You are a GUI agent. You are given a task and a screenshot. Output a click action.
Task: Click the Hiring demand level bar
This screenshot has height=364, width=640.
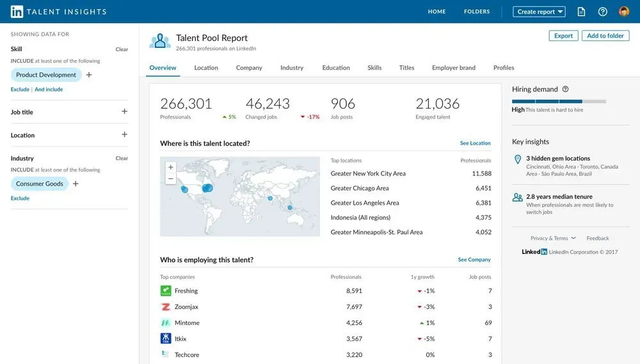[558, 101]
